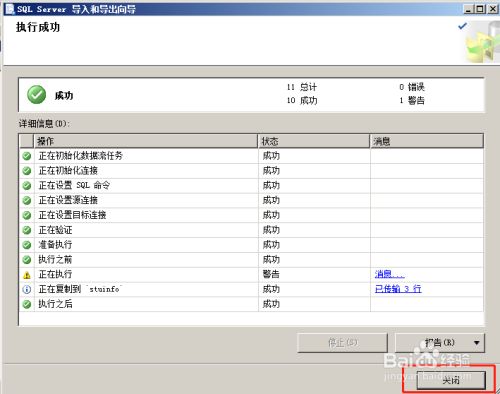Click the blue checkmark icon in the header
The width and height of the screenshot is (500, 394).
tap(462, 26)
